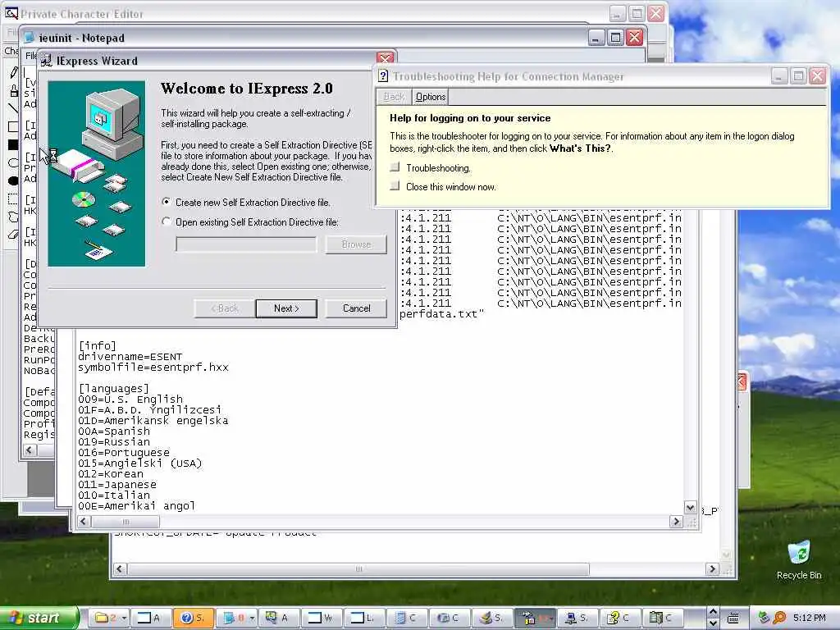Click the Private Character Editor title icon
840x630 pixels.
11,13
